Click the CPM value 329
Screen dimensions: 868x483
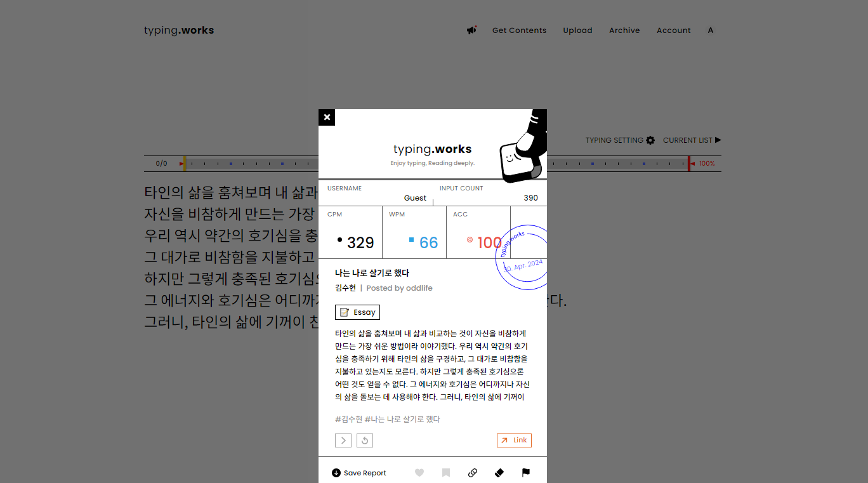360,243
